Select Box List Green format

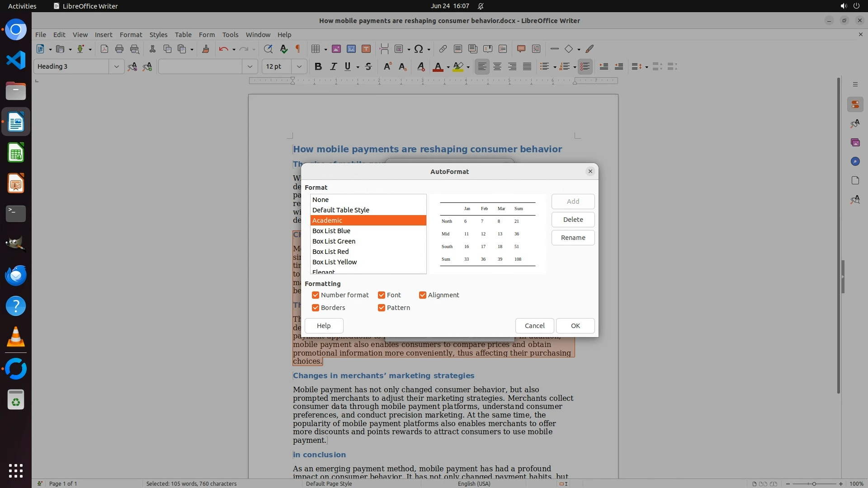click(x=334, y=241)
